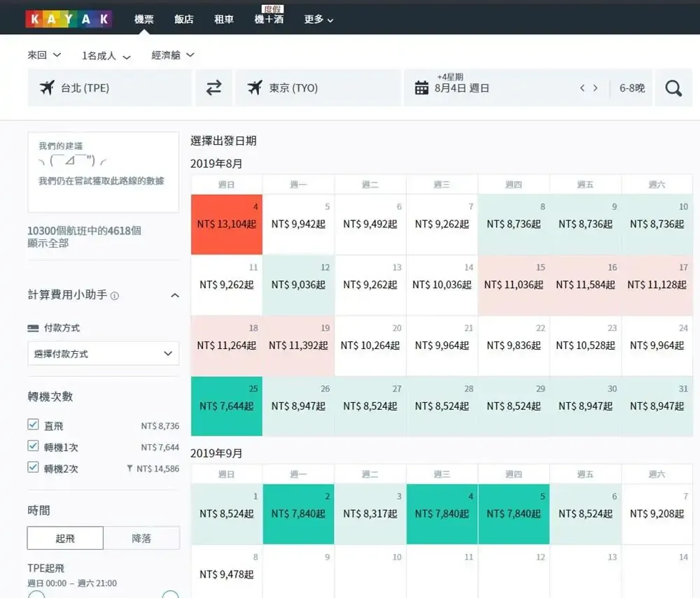Disable the 轉機2次 checkbox
The width and height of the screenshot is (700, 598).
33,467
